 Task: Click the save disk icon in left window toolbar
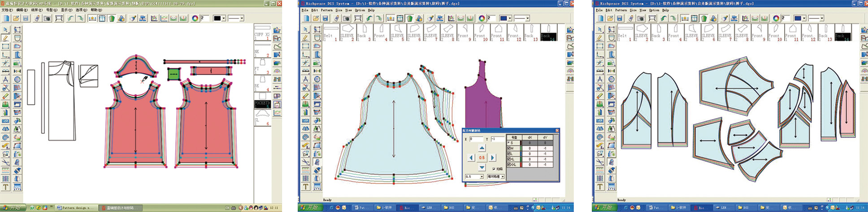[26, 18]
